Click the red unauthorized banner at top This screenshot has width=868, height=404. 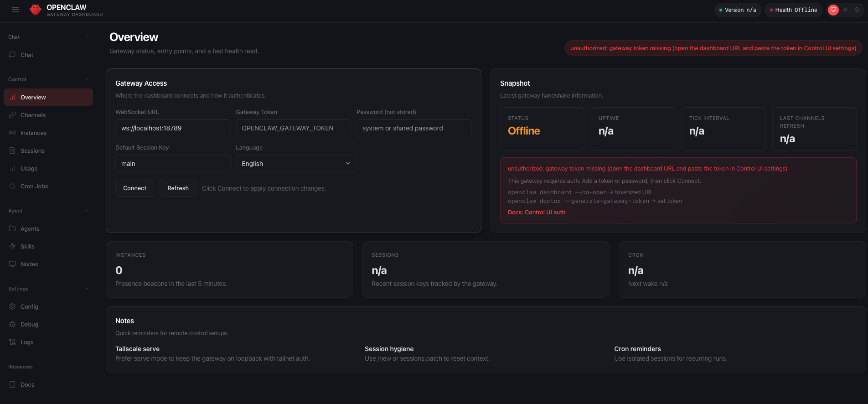tap(713, 48)
